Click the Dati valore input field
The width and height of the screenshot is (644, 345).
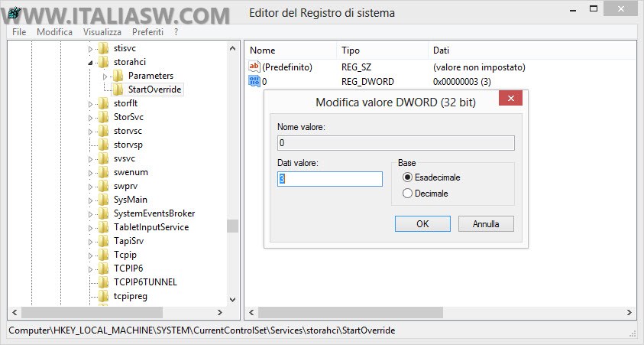[x=329, y=179]
